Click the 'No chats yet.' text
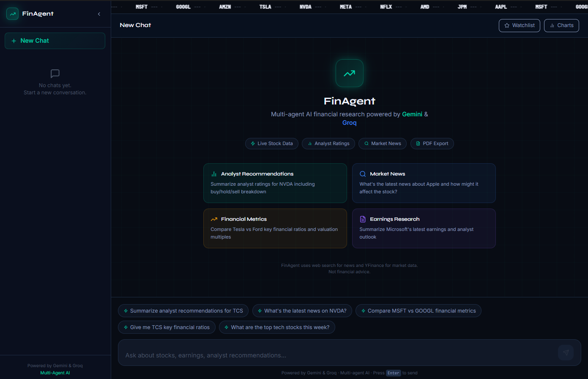 tap(55, 85)
